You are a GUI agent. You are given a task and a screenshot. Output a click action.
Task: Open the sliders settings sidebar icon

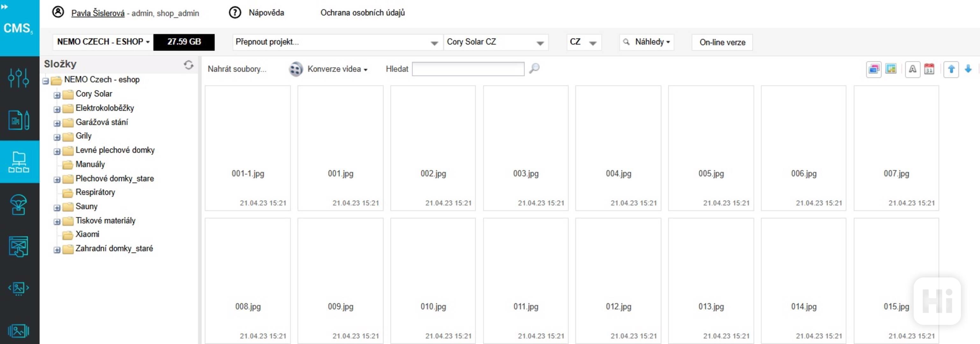tap(19, 78)
